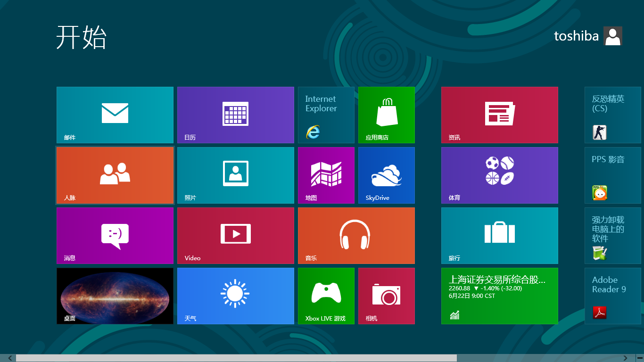The image size is (644, 362).
Task: Open the Mail (邮件) tile
Action: click(x=115, y=115)
